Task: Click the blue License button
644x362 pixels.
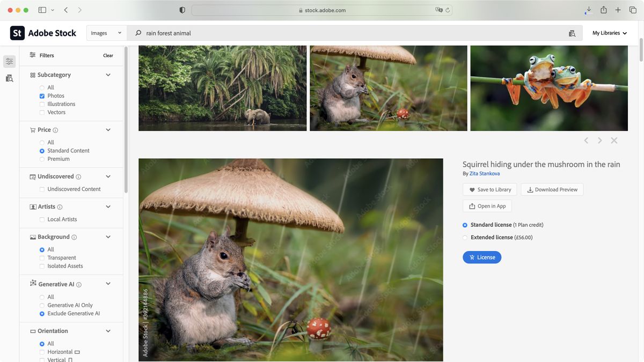Action: pyautogui.click(x=482, y=257)
